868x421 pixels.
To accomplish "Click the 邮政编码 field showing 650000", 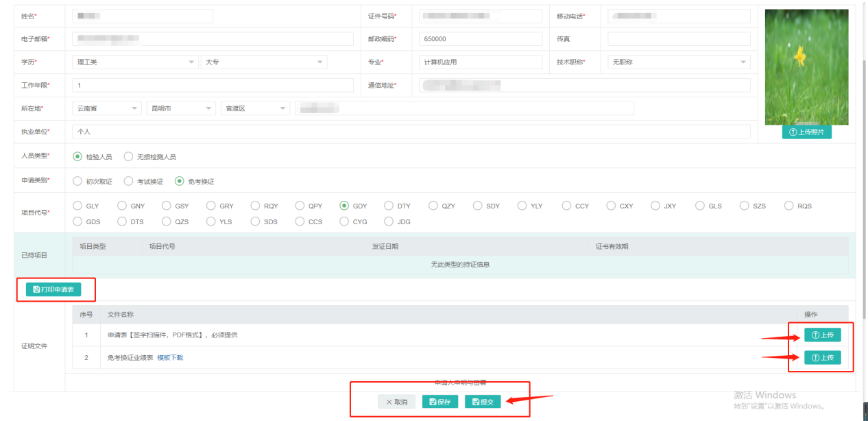I will pyautogui.click(x=480, y=39).
